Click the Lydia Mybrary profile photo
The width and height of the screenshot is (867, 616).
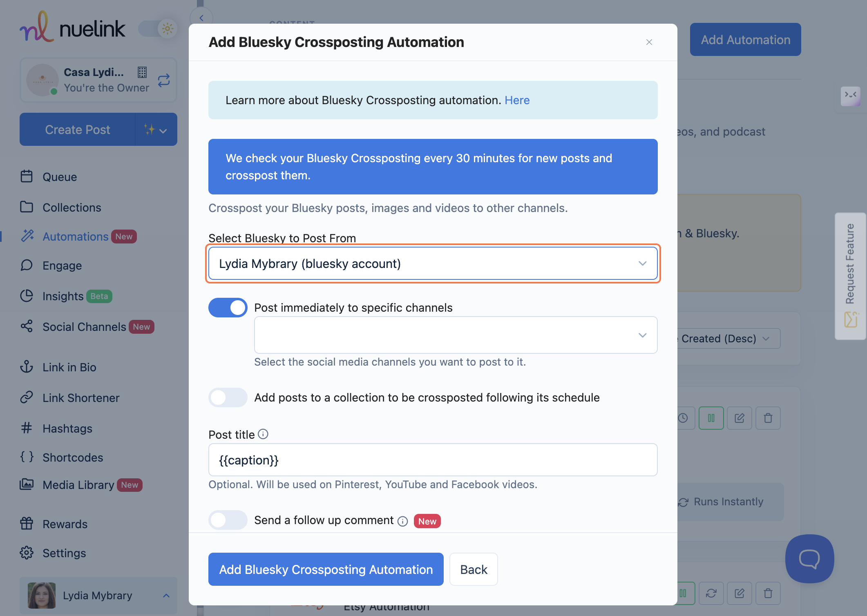[x=42, y=596]
